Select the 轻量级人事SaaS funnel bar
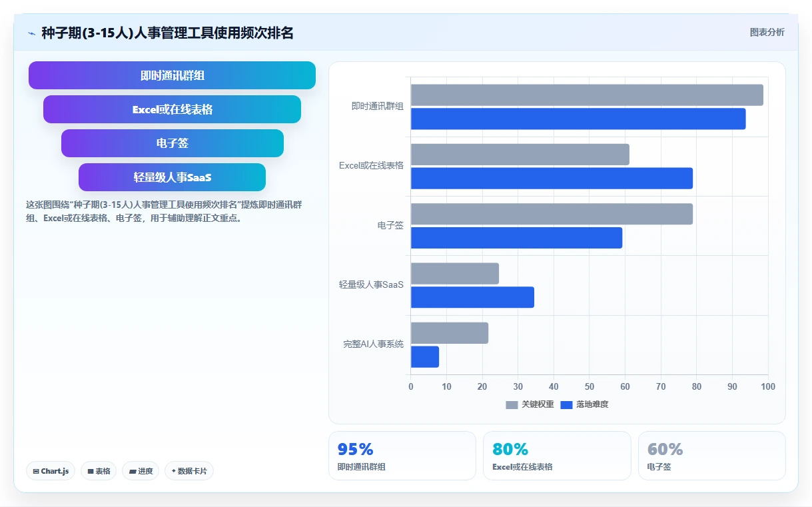This screenshot has width=812, height=507. coord(172,177)
